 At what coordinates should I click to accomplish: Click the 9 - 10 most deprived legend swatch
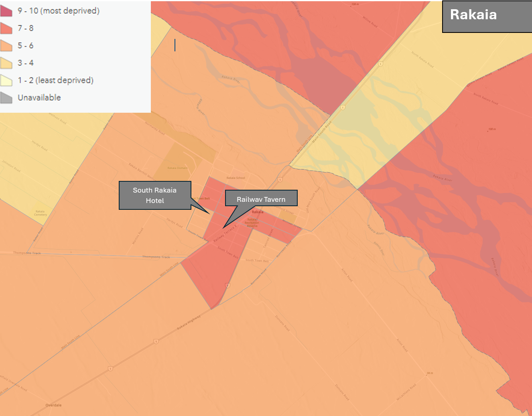(6, 11)
